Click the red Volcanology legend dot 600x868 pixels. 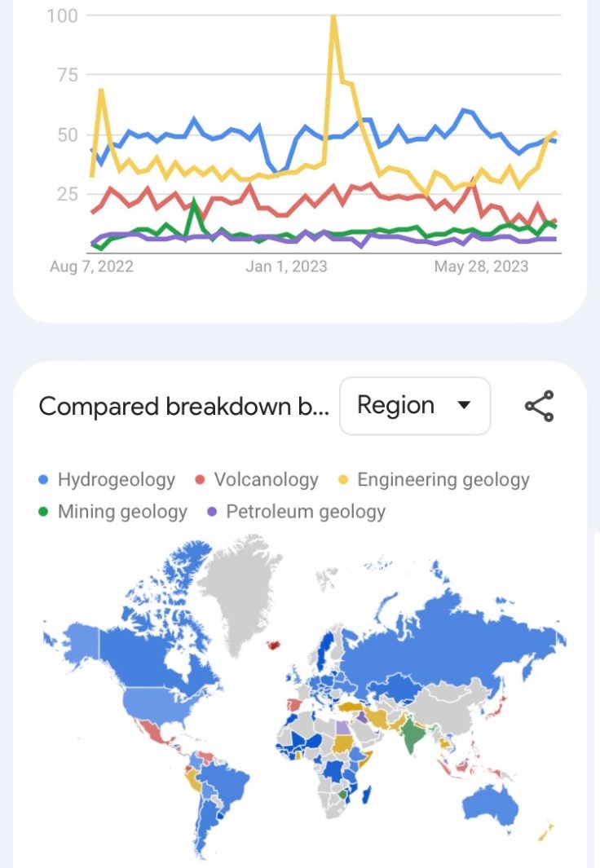201,480
